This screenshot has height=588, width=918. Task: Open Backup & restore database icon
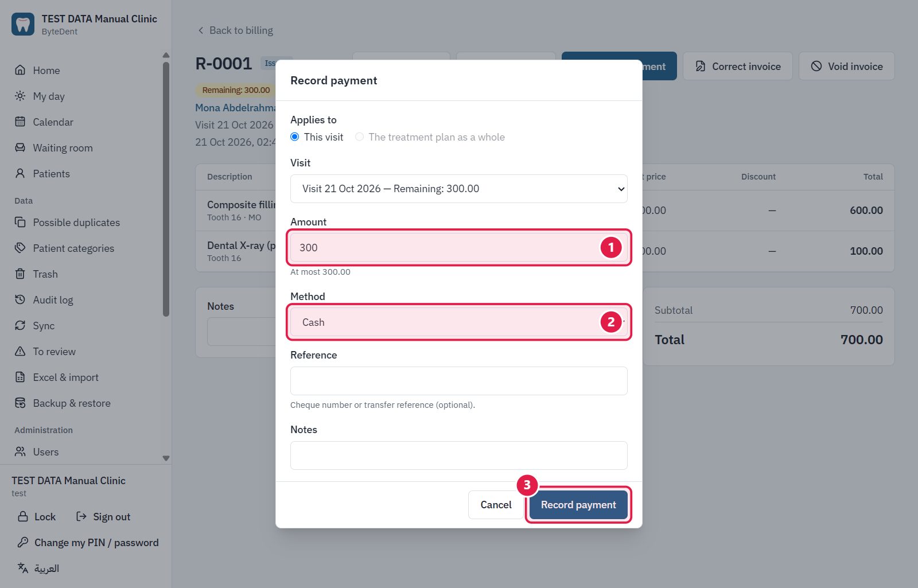click(x=20, y=403)
